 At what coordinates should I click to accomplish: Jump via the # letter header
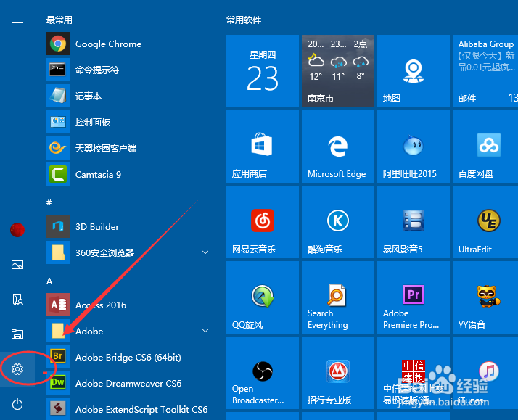tap(49, 202)
